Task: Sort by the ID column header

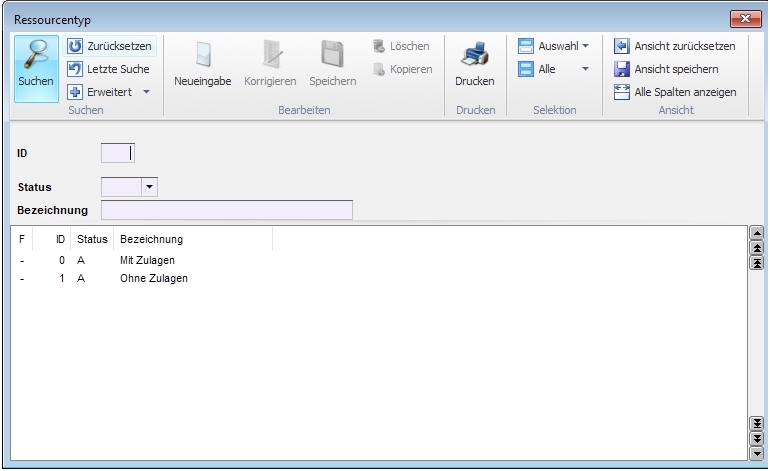Action: click(x=60, y=239)
